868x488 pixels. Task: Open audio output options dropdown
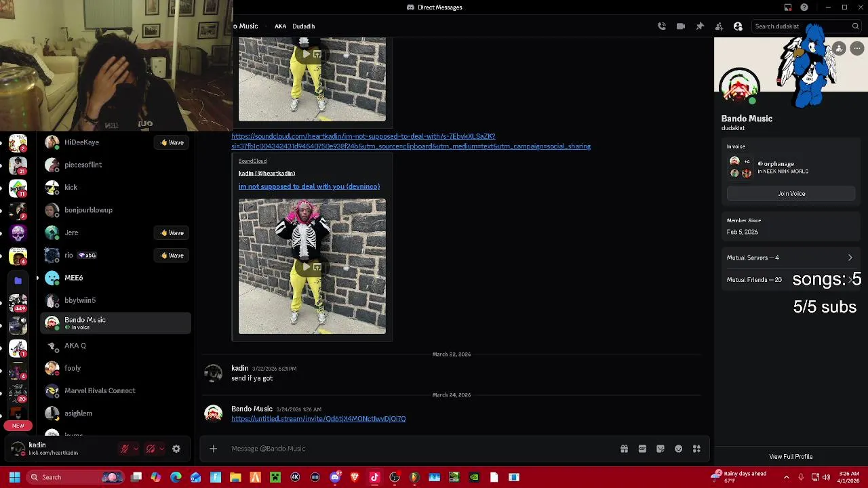pos(161,449)
